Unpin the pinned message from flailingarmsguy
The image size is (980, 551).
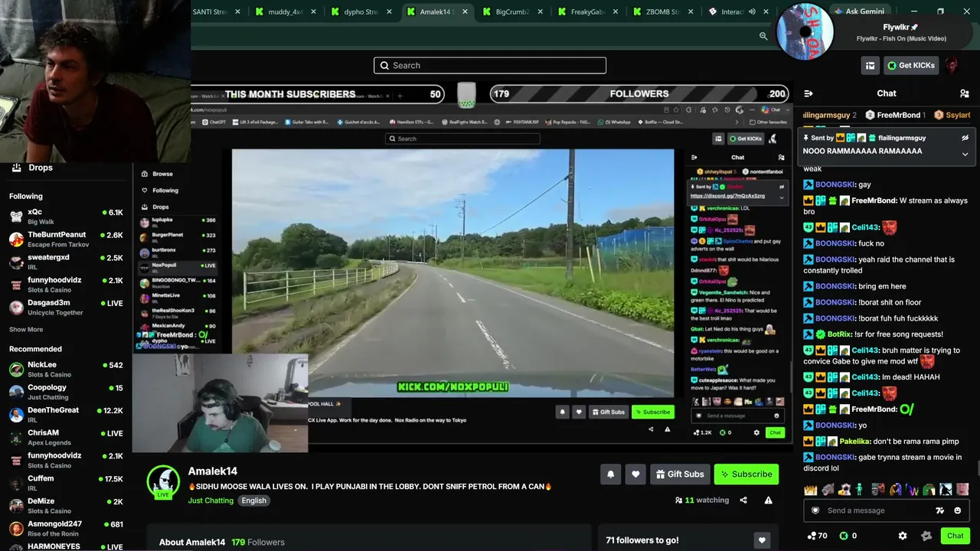(x=965, y=138)
